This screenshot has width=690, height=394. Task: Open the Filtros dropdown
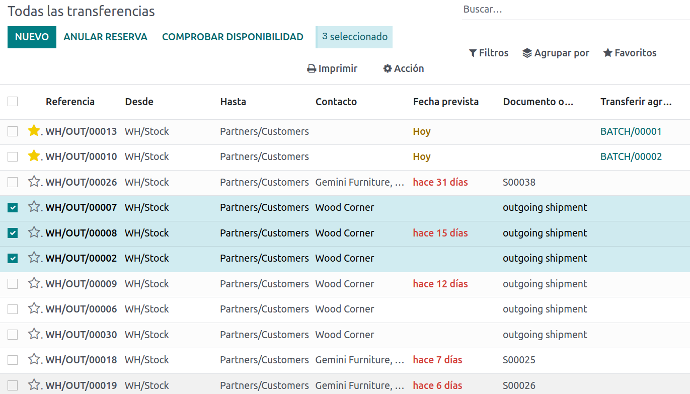coord(488,53)
